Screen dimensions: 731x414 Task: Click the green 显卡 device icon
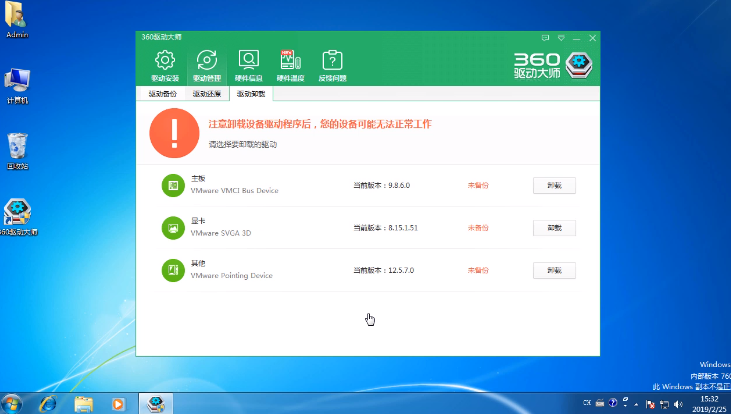[x=172, y=228]
